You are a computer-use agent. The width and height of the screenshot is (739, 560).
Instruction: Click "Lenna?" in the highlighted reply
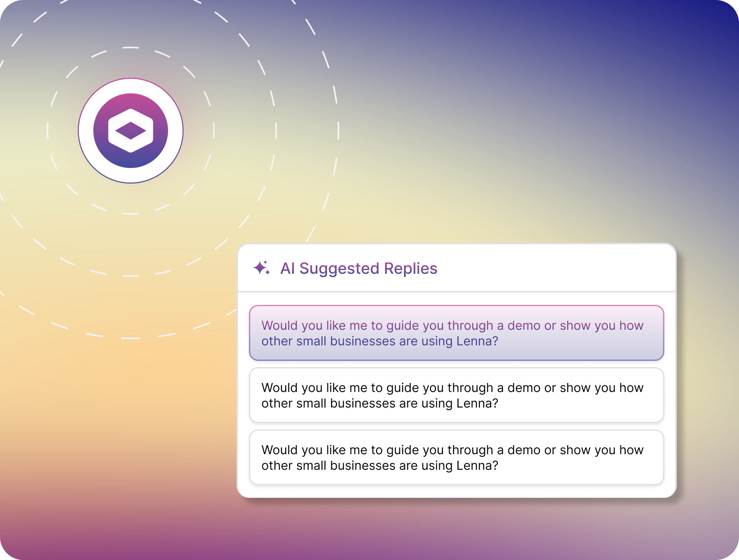click(x=477, y=341)
